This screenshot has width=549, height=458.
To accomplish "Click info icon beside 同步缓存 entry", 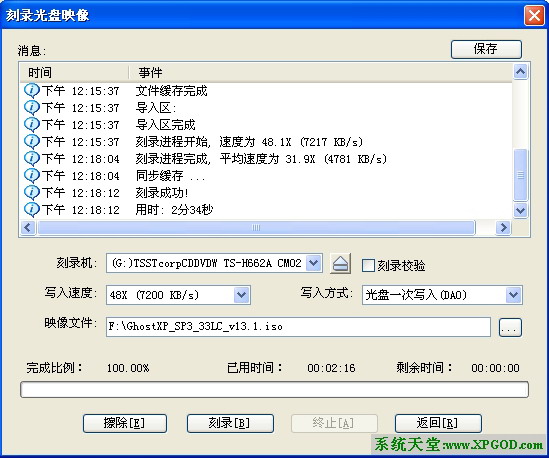I will coord(32,176).
